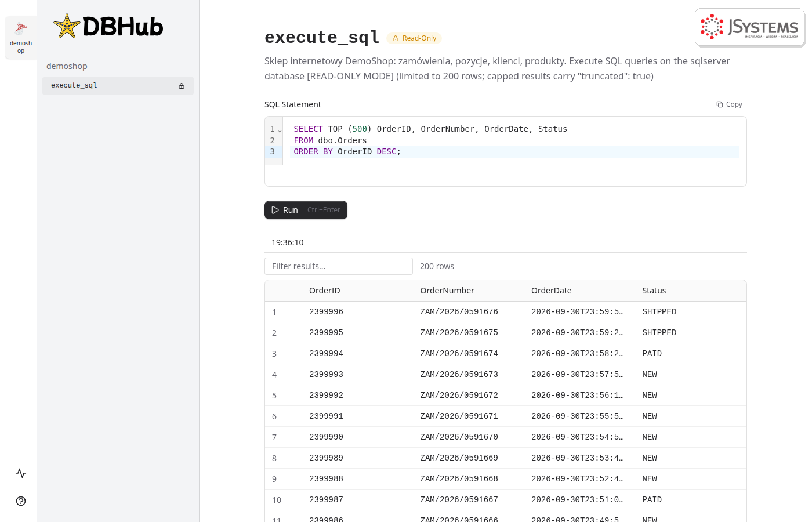
Task: Click the OrderDate cell for order 2399996
Action: tap(578, 312)
